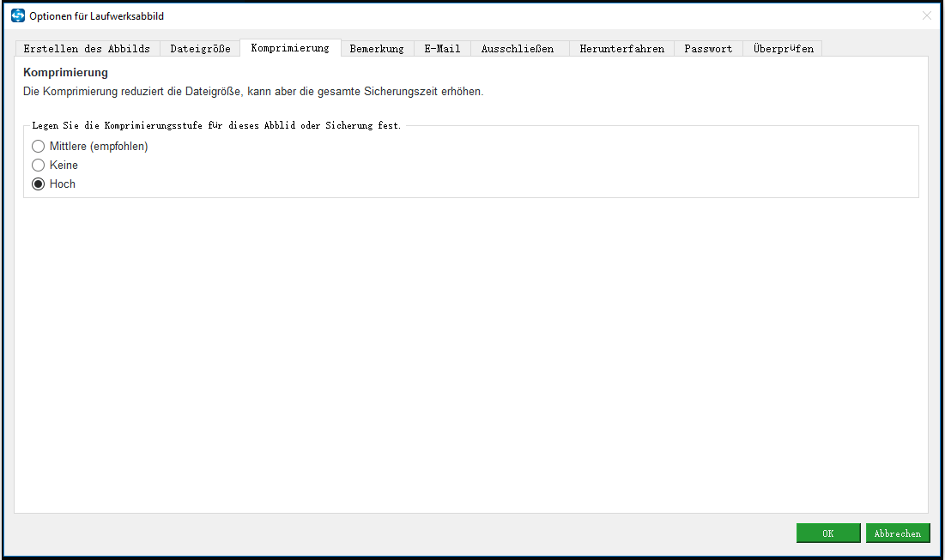
Task: Switch to the Dateigröße tab
Action: pyautogui.click(x=200, y=49)
